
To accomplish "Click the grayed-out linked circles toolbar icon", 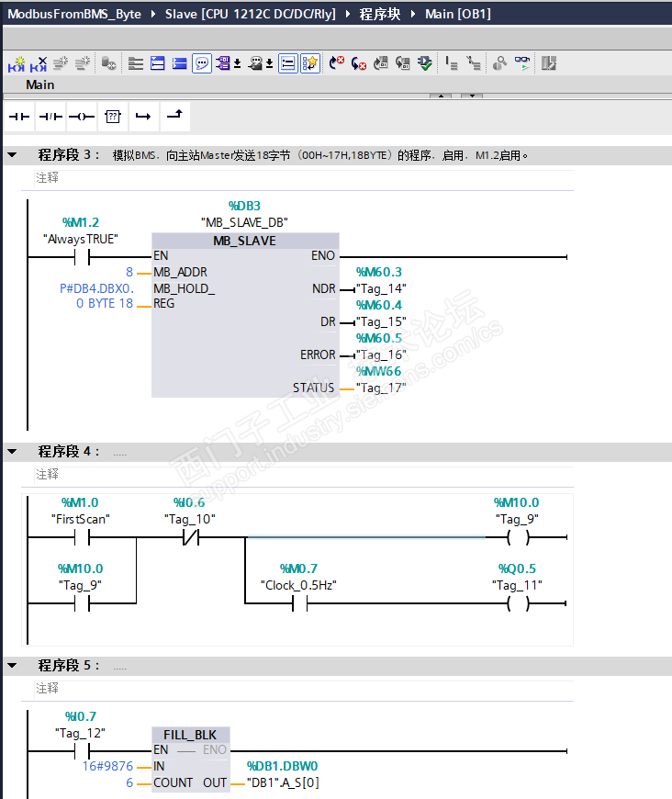I will tap(499, 63).
